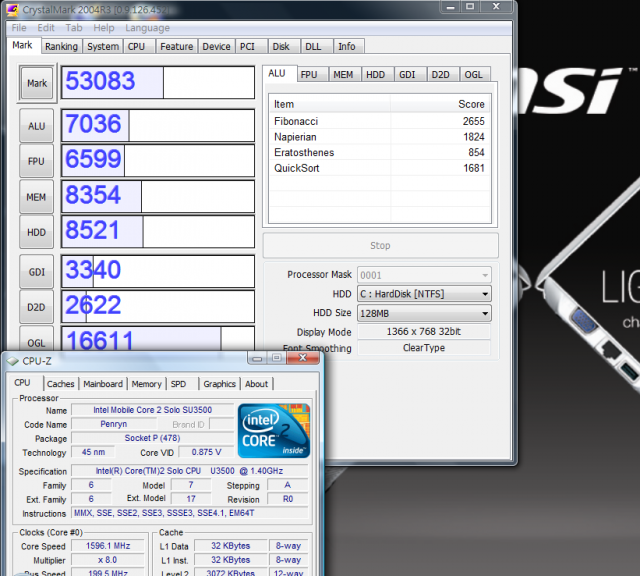Viewport: 640px width, 576px height.
Task: Click the Core Speed value 1596.1 MHz
Action: tap(108, 546)
